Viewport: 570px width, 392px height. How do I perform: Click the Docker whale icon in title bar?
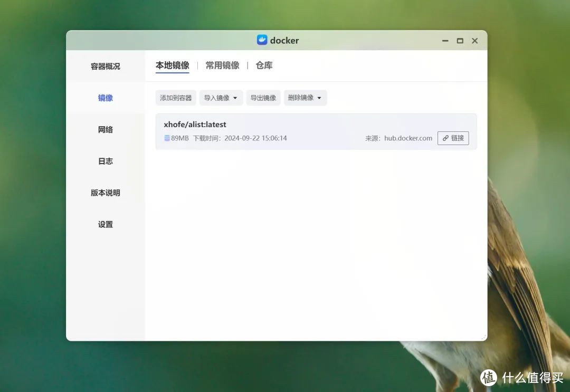[262, 40]
